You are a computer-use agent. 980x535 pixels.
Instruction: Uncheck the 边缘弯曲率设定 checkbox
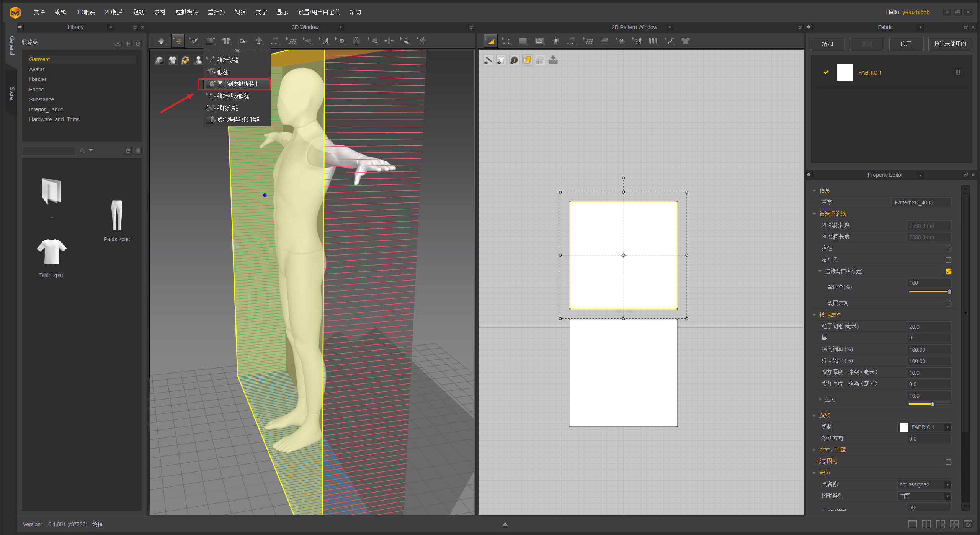pyautogui.click(x=948, y=271)
